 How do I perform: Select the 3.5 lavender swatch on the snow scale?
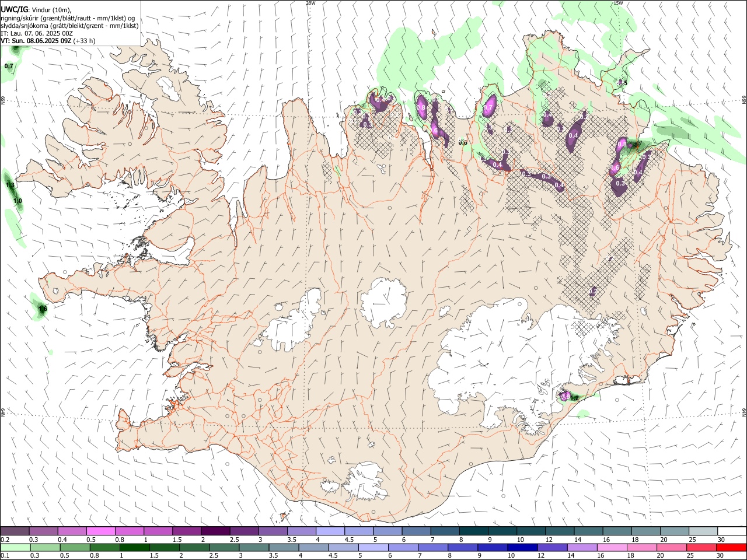(x=301, y=531)
